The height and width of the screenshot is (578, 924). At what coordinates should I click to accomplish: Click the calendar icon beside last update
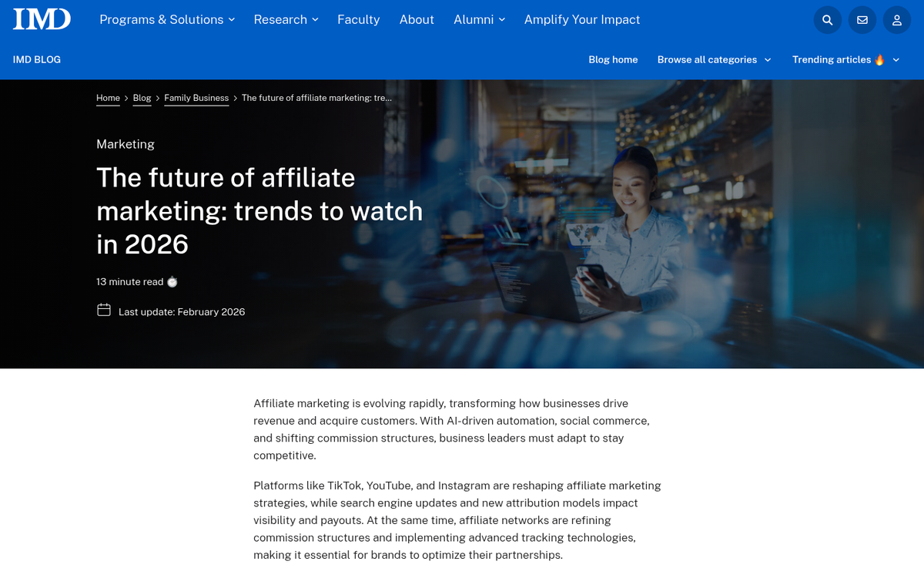point(104,311)
